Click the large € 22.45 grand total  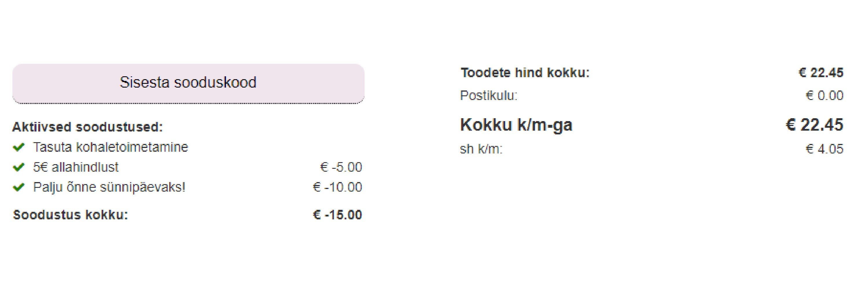pos(814,125)
